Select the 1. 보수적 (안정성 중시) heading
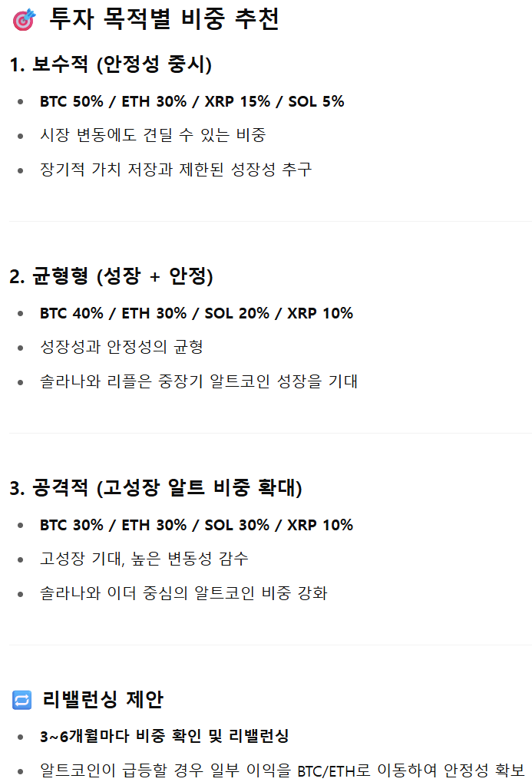The width and height of the screenshot is (532, 782). pyautogui.click(x=111, y=64)
